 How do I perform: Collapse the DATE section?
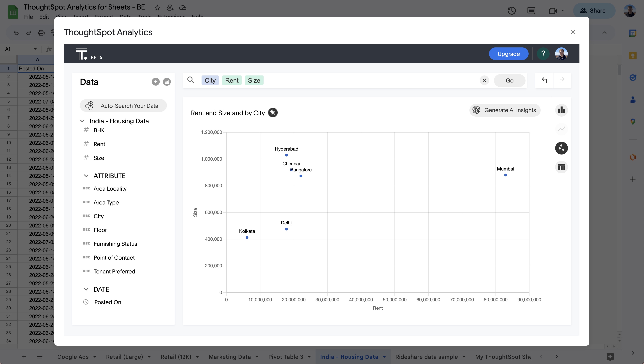pos(86,289)
